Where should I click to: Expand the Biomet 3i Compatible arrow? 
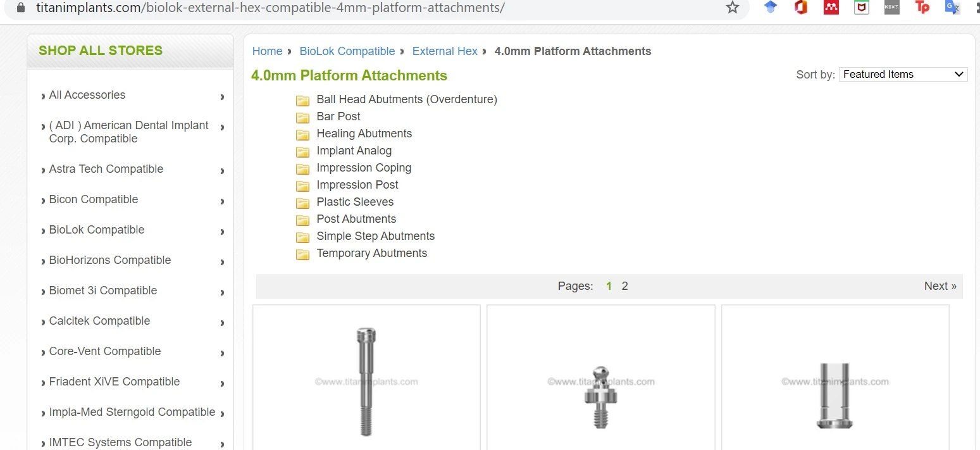(x=222, y=292)
